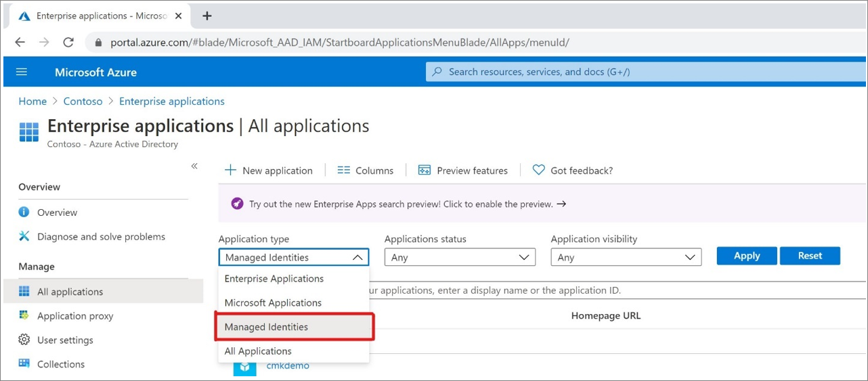The height and width of the screenshot is (381, 868).
Task: Focus the Azure search resources box
Action: click(x=643, y=72)
